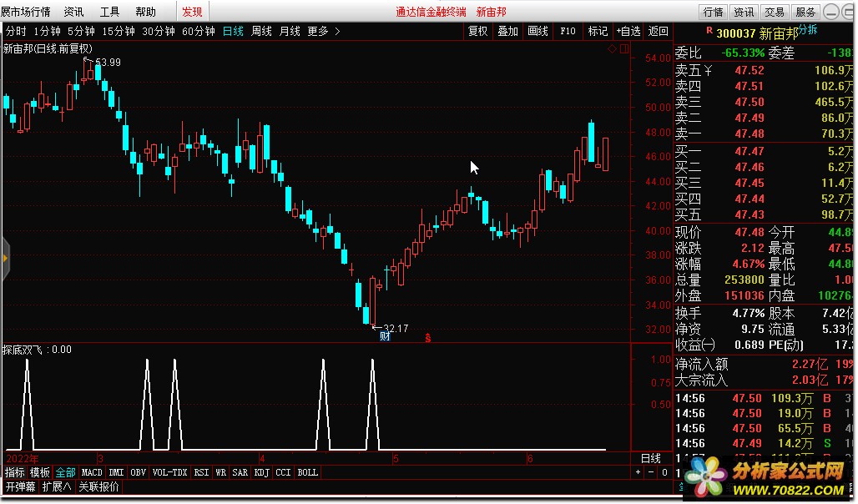Click the 资讯 button in the title bar
Image resolution: width=858 pixels, height=504 pixels.
[x=744, y=12]
